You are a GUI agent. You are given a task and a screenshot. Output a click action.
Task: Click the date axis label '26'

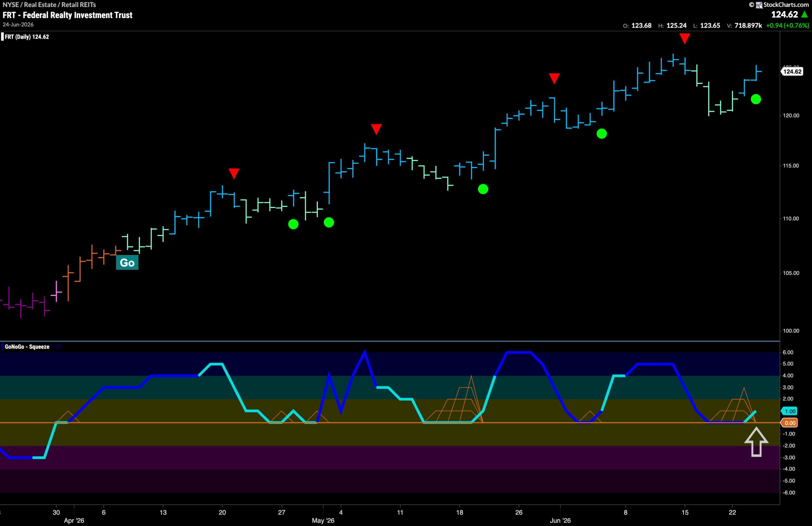click(x=519, y=512)
